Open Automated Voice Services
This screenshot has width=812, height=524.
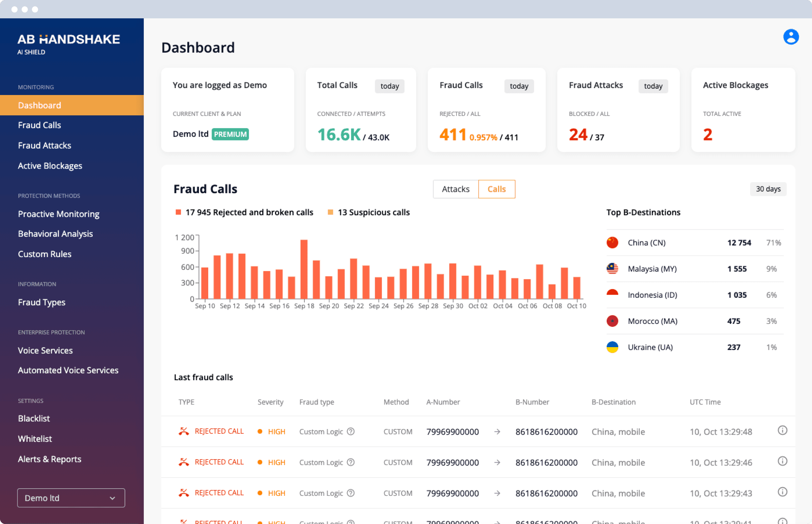[68, 370]
